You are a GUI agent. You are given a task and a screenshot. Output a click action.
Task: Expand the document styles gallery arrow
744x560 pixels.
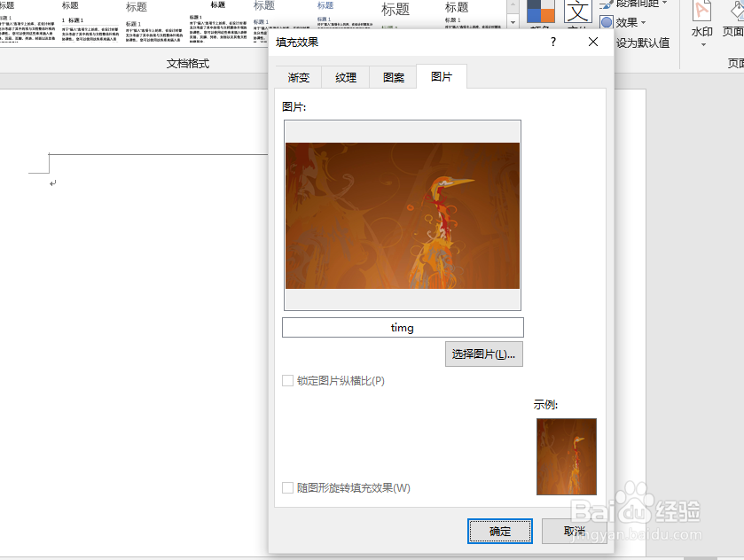point(513,22)
